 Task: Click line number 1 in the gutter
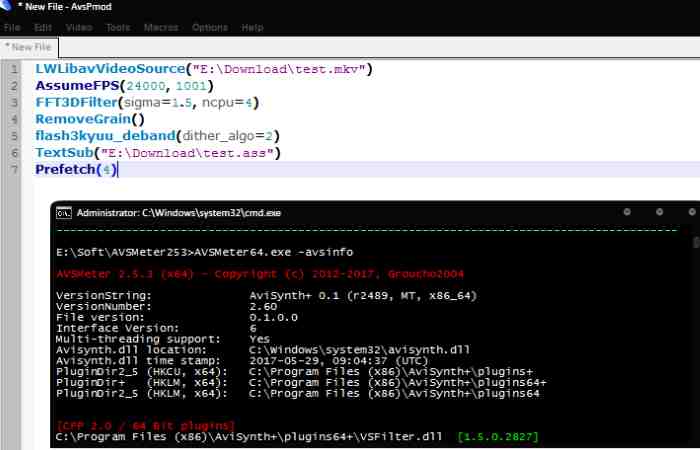pyautogui.click(x=14, y=69)
